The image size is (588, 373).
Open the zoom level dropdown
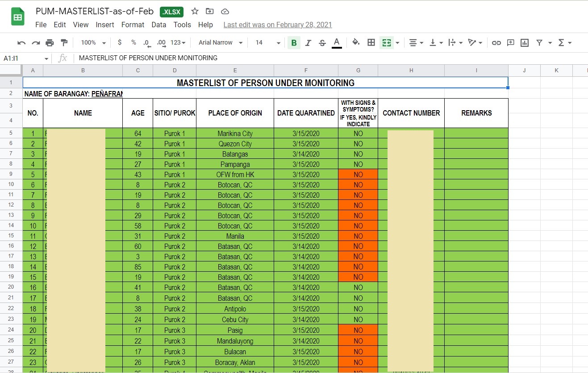(x=93, y=43)
